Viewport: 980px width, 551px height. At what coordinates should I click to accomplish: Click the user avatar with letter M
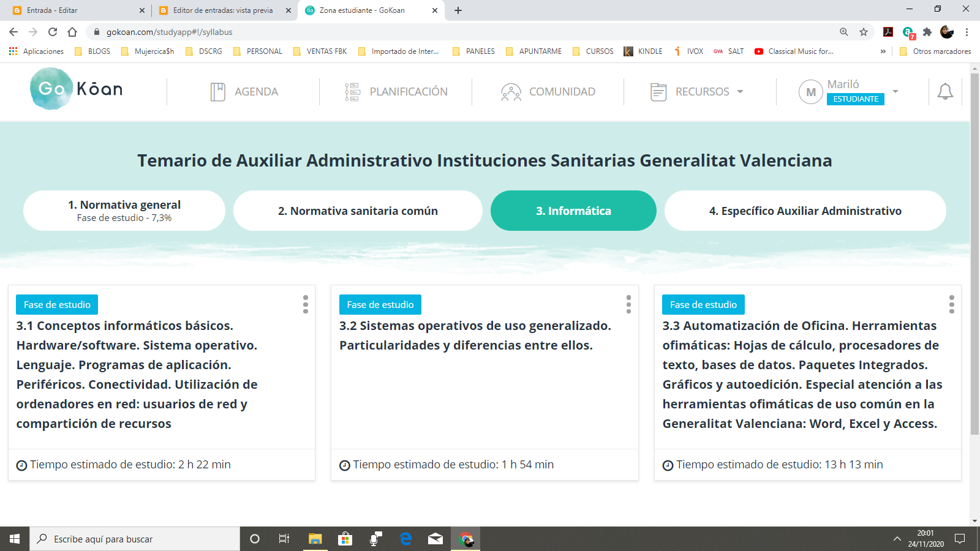coord(811,92)
